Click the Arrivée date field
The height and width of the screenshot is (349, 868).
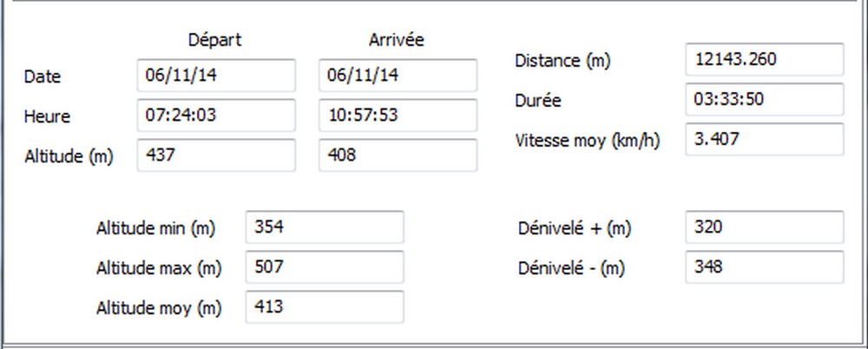point(398,76)
